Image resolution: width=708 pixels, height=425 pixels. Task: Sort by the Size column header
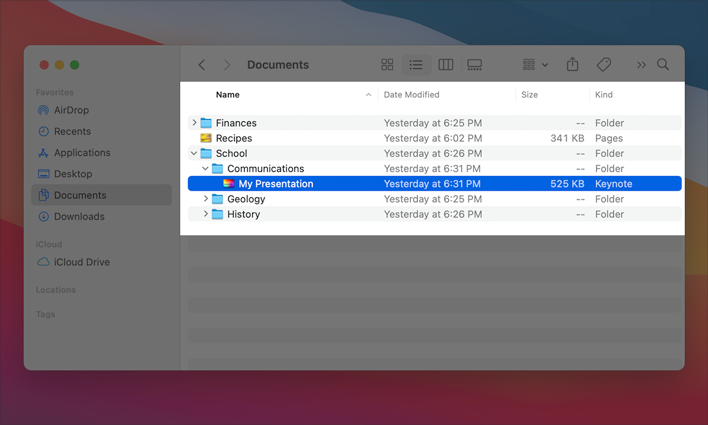(529, 95)
